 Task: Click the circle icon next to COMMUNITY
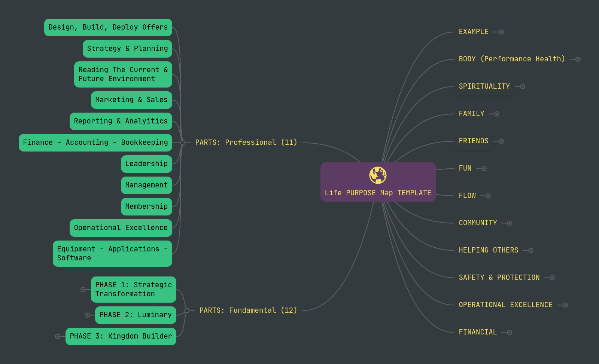(x=509, y=223)
